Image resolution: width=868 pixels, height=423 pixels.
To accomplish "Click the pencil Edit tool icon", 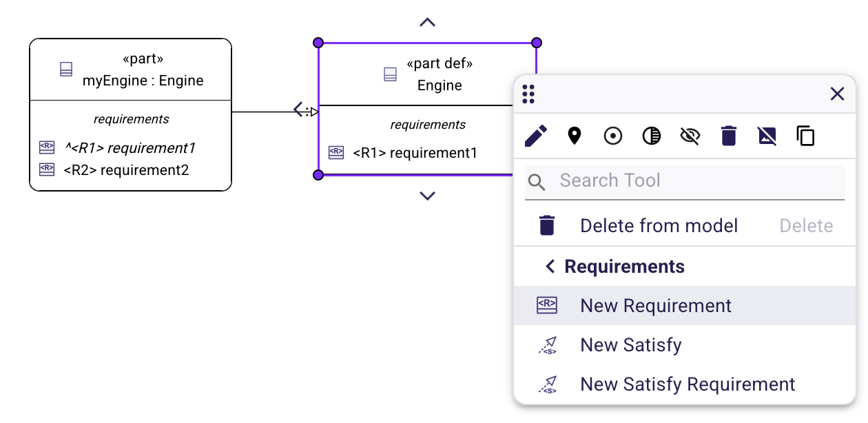I will click(536, 136).
